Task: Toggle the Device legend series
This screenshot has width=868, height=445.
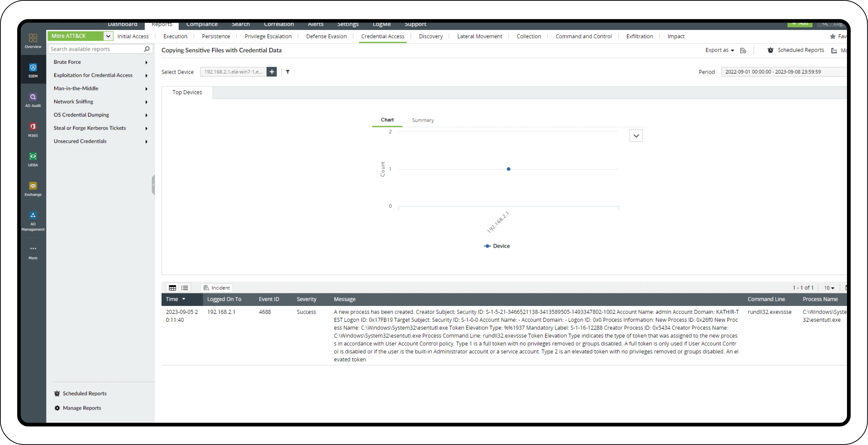Action: click(x=497, y=246)
